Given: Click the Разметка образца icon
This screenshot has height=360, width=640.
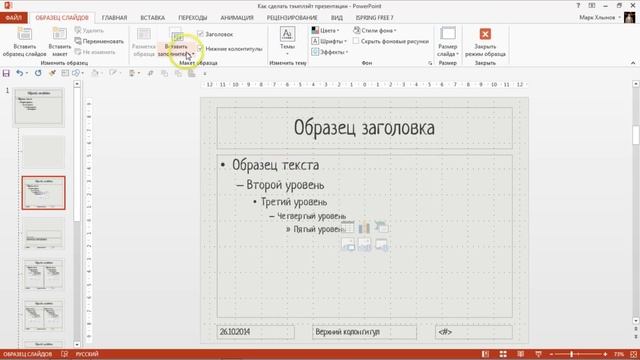Looking at the screenshot, I should click(144, 34).
